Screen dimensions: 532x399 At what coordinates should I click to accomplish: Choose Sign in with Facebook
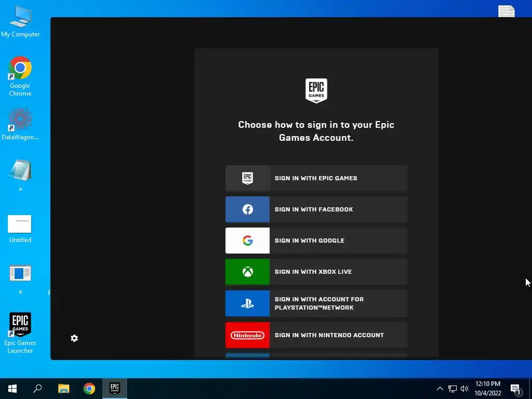click(316, 209)
